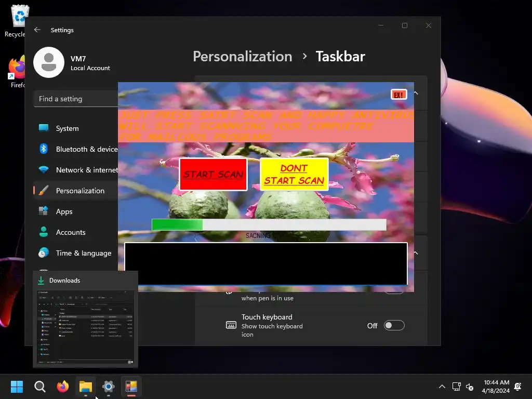Image resolution: width=532 pixels, height=399 pixels.
Task: Switch to Settings via the taskbar gear icon
Action: coord(108,387)
